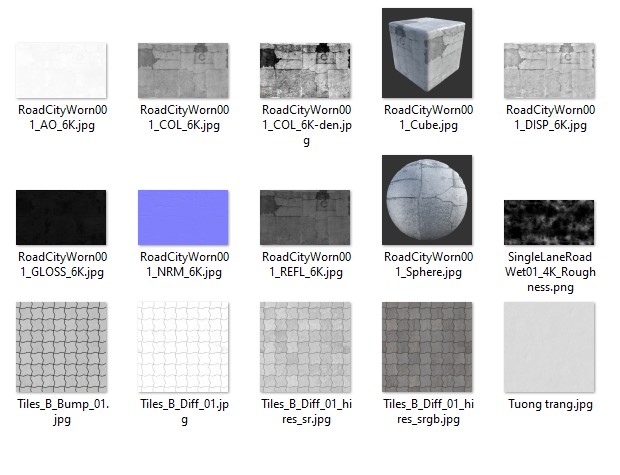Click the file name RoadCityWorn001_REFL_6K.jpg
Viewport: 620px width, 475px height.
tap(306, 265)
